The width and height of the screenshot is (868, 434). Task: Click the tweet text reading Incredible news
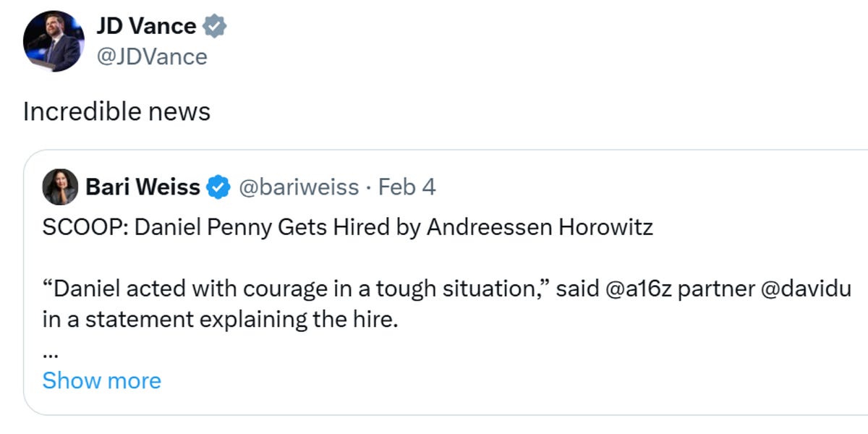click(116, 111)
